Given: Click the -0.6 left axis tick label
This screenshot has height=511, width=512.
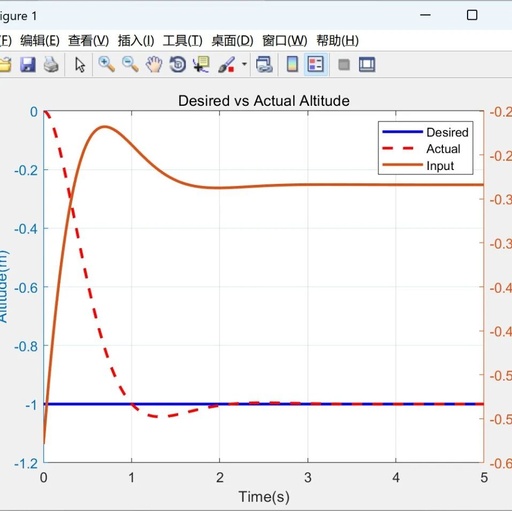Looking at the screenshot, I should pyautogui.click(x=26, y=287).
